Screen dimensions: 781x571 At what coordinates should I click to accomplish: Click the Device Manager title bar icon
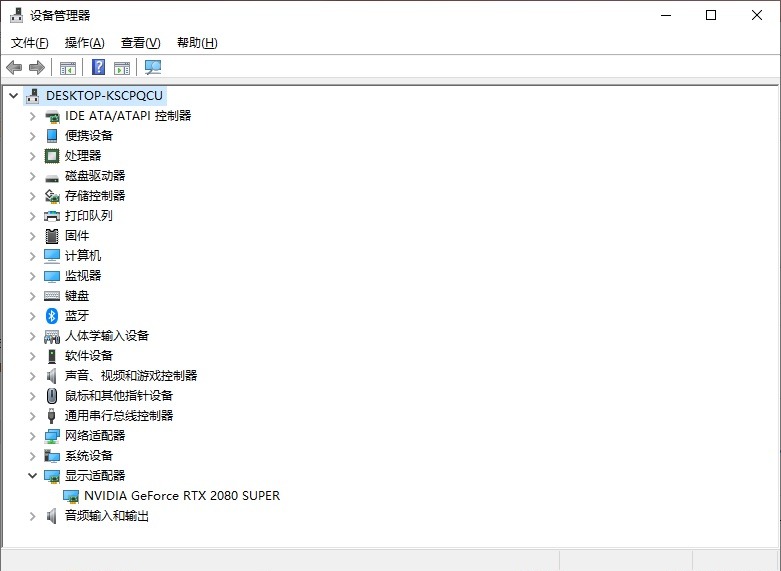[16, 15]
